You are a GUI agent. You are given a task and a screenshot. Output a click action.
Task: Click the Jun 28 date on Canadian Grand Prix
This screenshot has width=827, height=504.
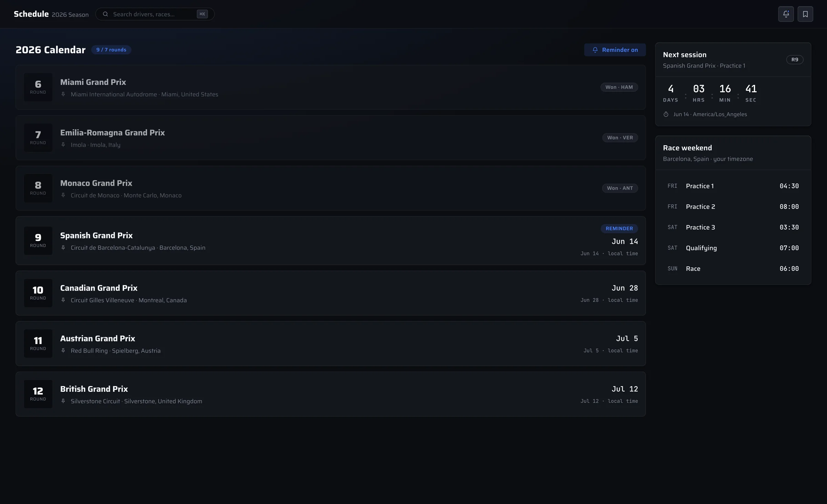coord(625,288)
